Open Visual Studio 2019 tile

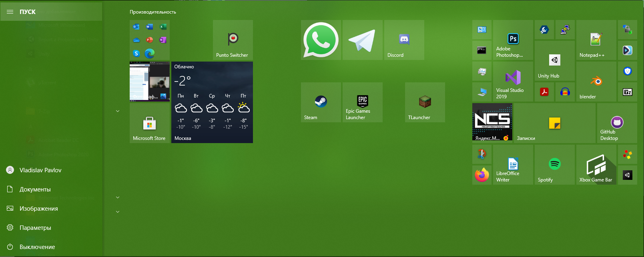513,82
